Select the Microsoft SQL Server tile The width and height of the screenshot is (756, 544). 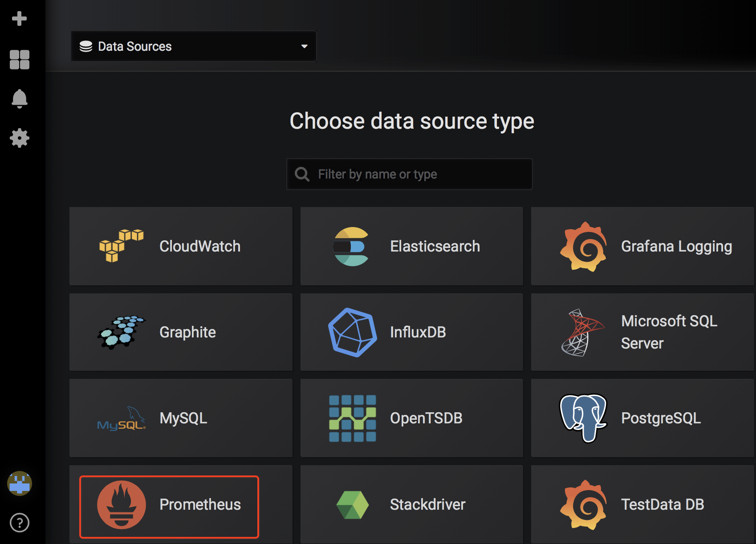pyautogui.click(x=642, y=332)
